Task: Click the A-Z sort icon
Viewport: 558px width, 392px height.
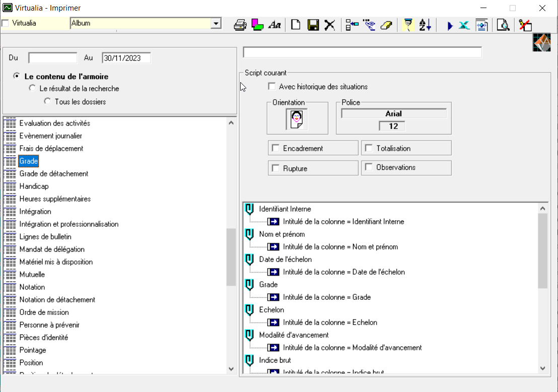Action: (x=425, y=25)
